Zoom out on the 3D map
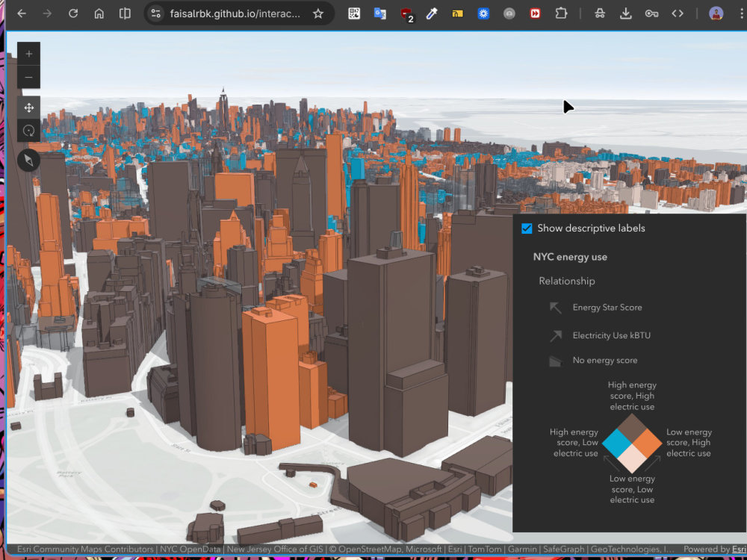747x560 pixels. coord(28,77)
